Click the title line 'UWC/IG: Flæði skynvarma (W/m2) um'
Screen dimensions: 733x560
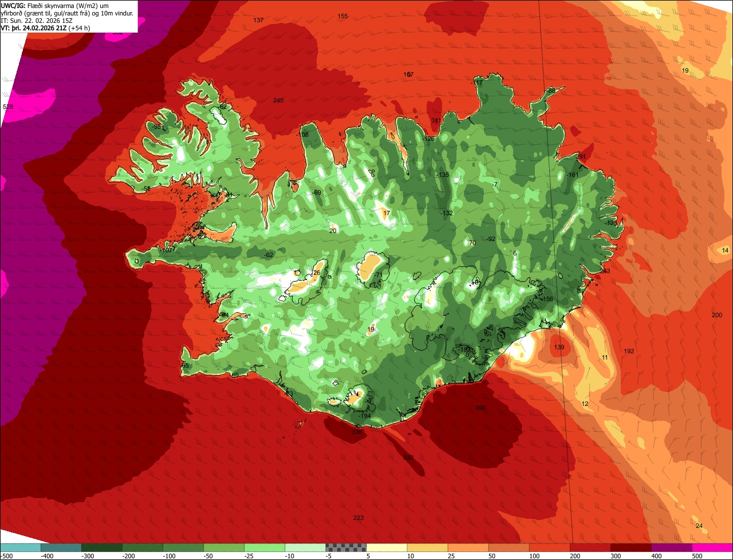point(55,5)
